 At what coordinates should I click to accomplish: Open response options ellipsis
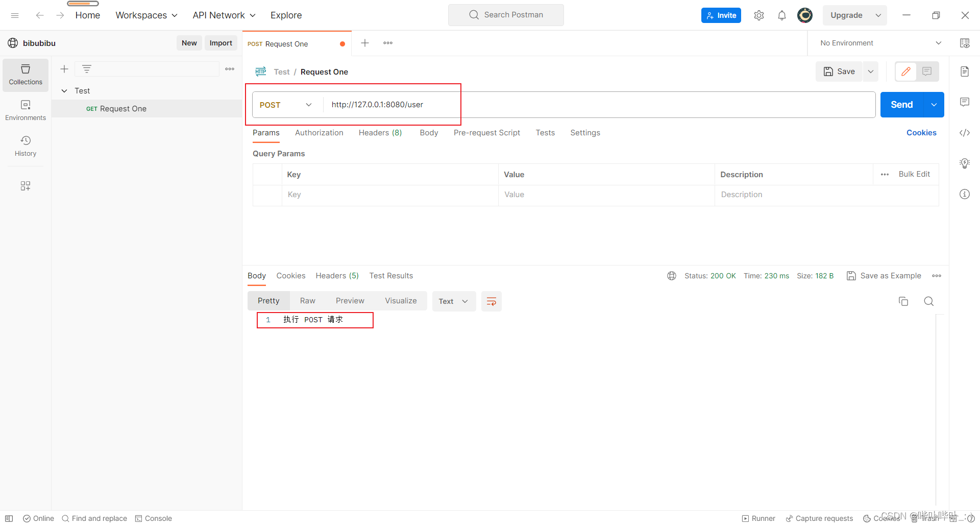click(x=937, y=276)
